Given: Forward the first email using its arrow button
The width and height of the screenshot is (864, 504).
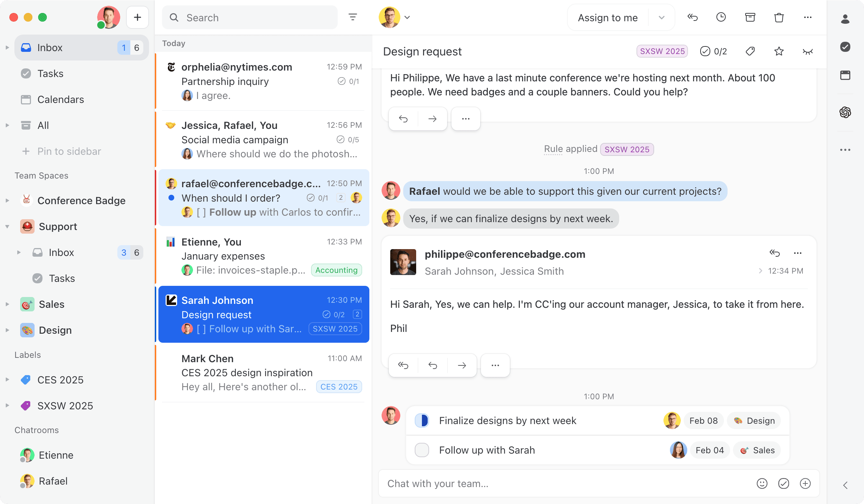Looking at the screenshot, I should click(432, 119).
